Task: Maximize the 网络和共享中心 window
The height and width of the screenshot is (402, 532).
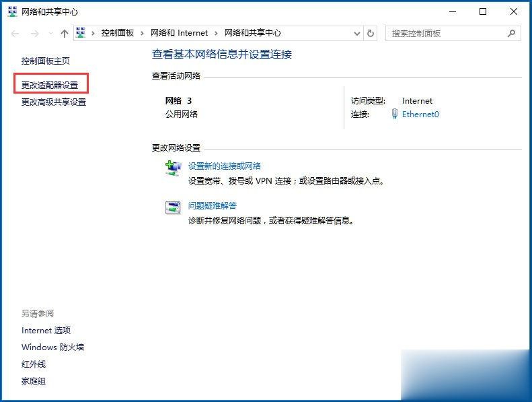Action: (x=483, y=11)
